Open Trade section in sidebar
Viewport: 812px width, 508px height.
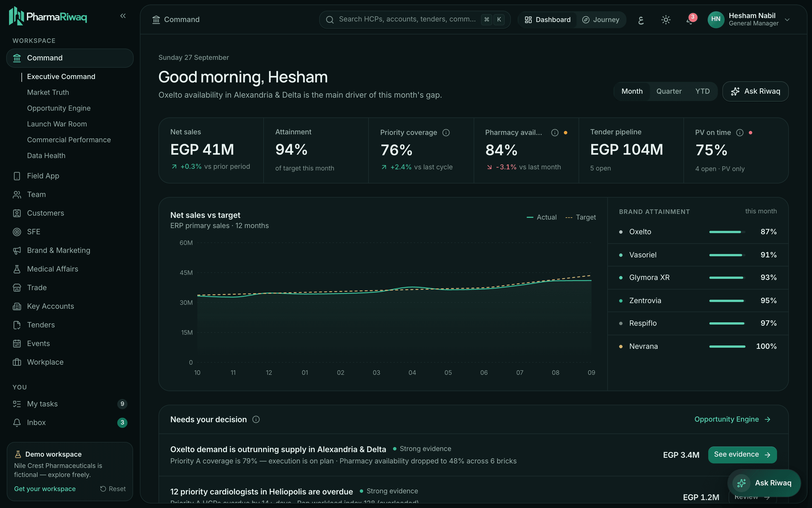coord(70,288)
